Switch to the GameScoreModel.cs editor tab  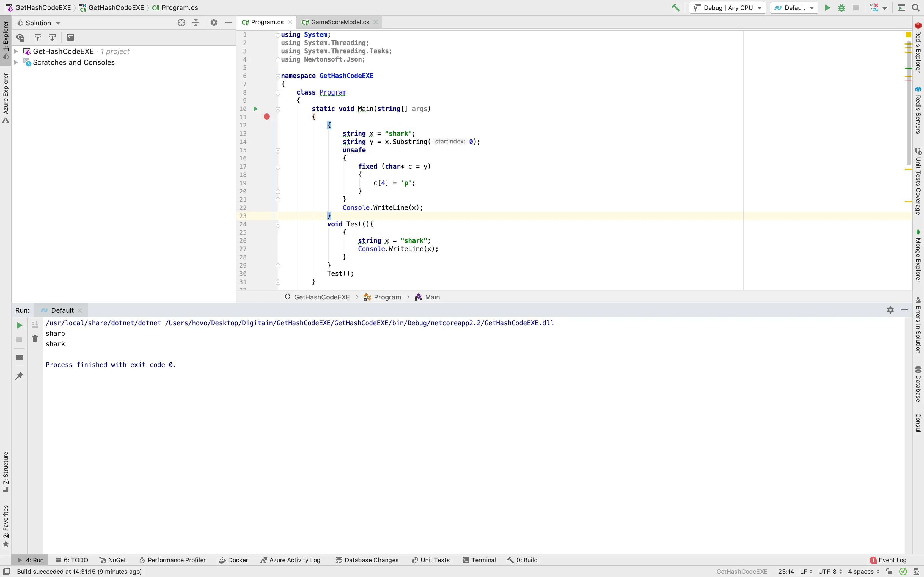[x=340, y=22]
